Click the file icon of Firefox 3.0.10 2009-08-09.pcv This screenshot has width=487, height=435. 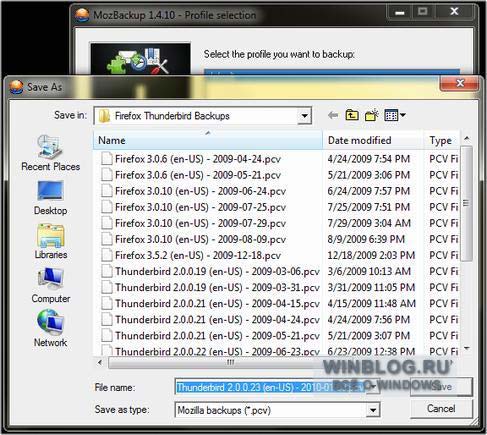[107, 239]
